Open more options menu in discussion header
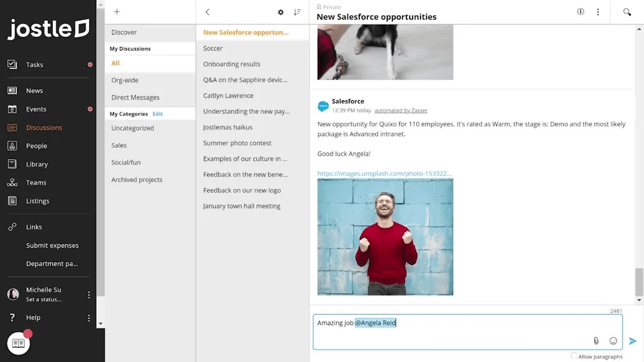Viewport: 644px width, 362px height. click(x=598, y=12)
